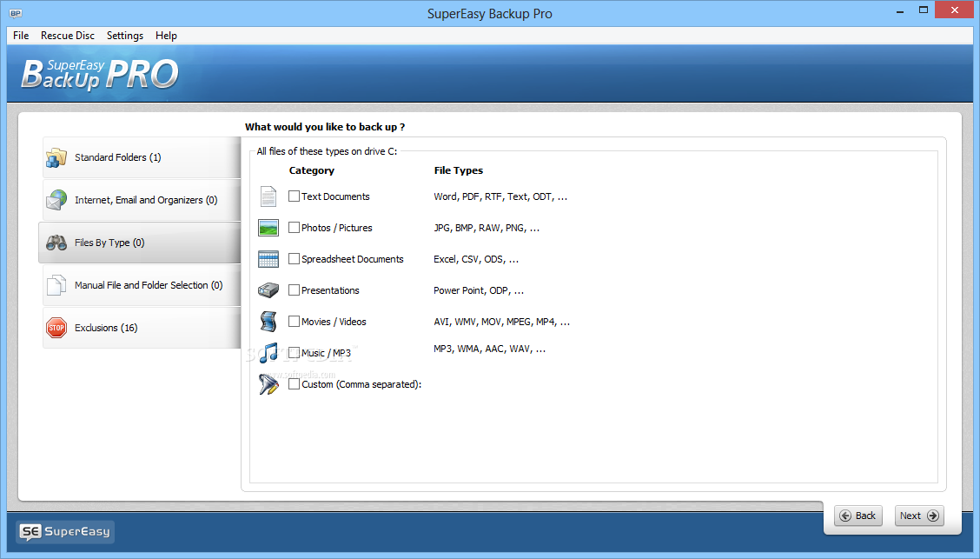The image size is (980, 559).
Task: Click the Music / MP3 note icon
Action: pos(268,353)
